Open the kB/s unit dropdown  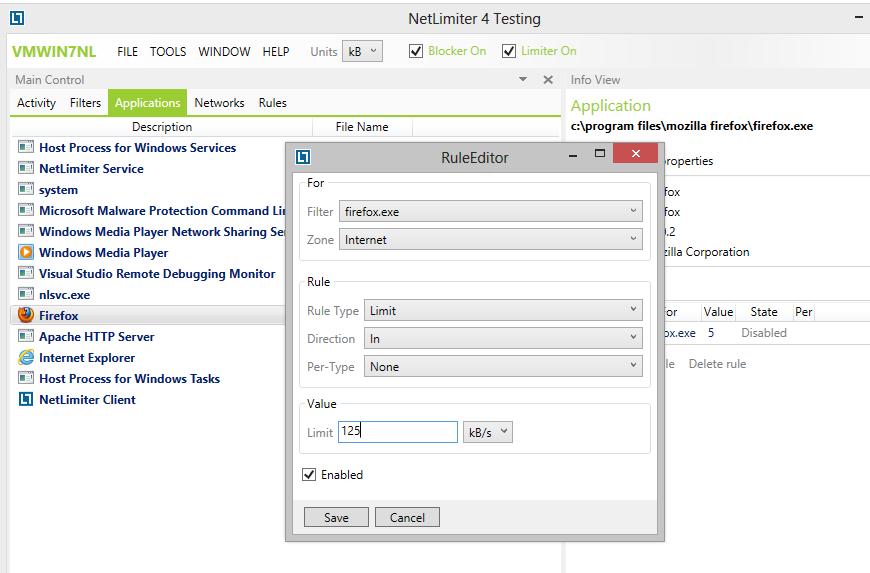click(487, 432)
